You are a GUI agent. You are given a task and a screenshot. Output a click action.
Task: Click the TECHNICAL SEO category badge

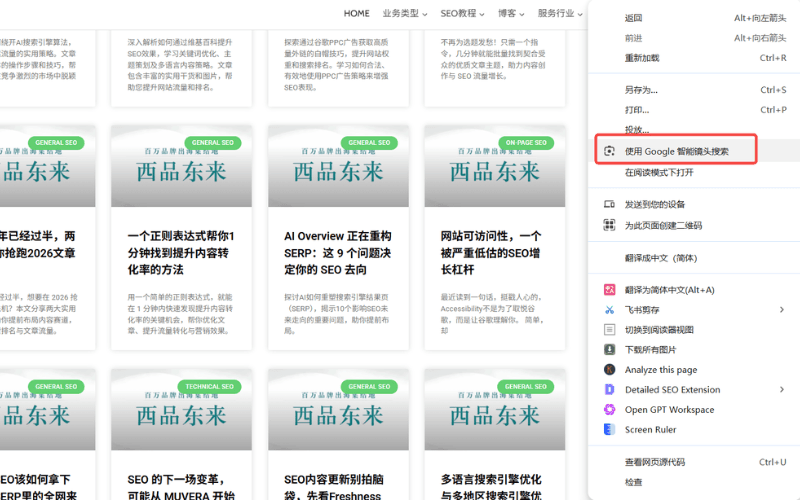(x=209, y=386)
